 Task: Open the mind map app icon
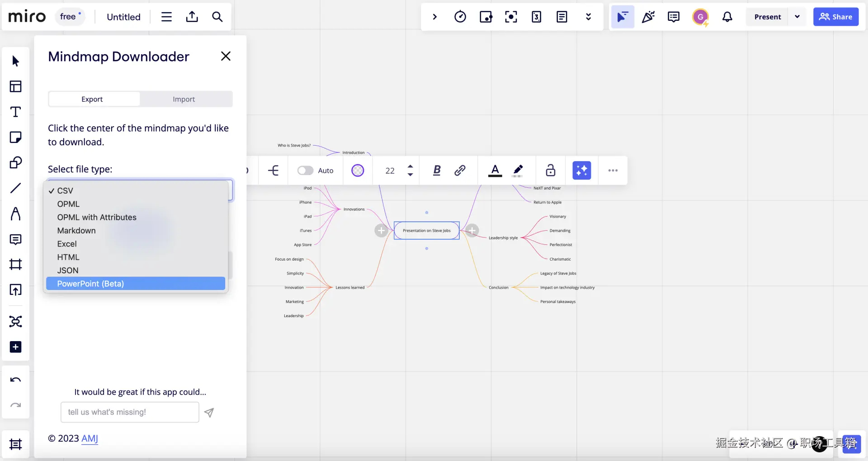pos(16,322)
